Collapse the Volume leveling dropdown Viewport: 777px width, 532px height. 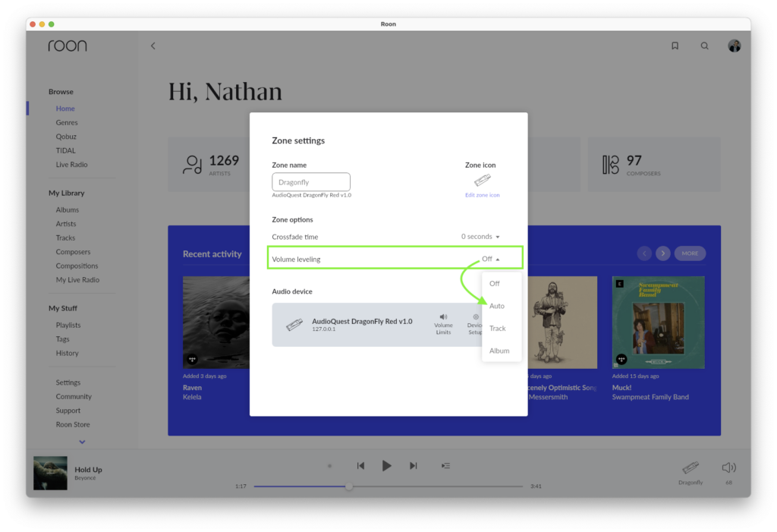click(491, 259)
